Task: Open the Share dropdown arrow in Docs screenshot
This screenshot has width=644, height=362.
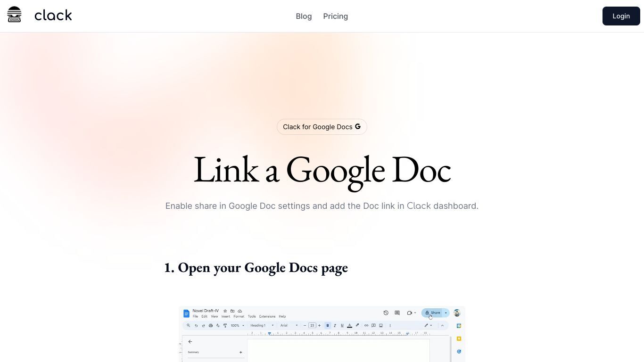Action: tap(446, 313)
